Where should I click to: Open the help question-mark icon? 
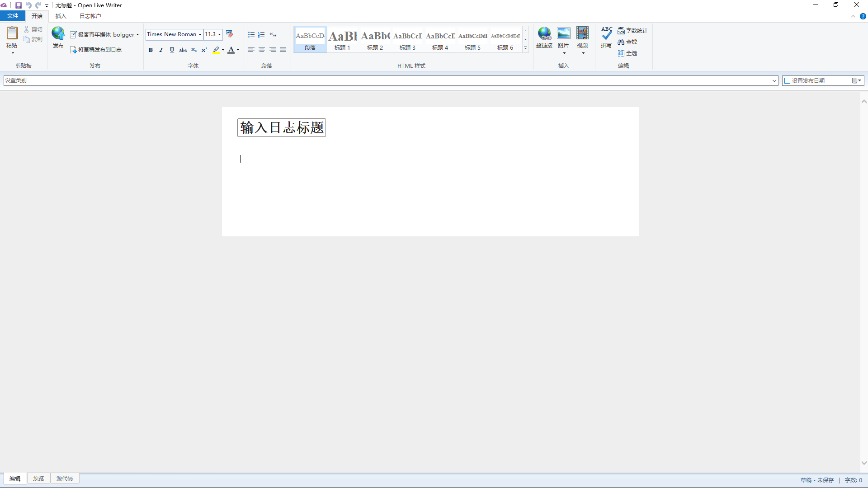coord(863,16)
